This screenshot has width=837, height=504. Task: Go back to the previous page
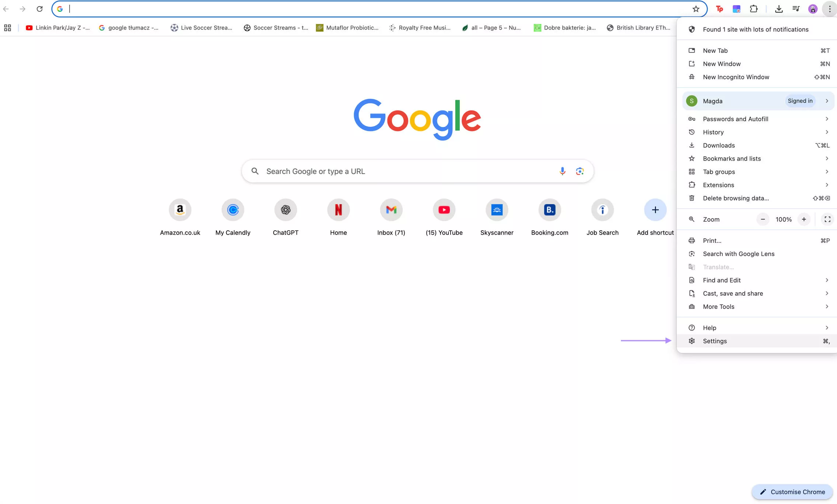[6, 9]
